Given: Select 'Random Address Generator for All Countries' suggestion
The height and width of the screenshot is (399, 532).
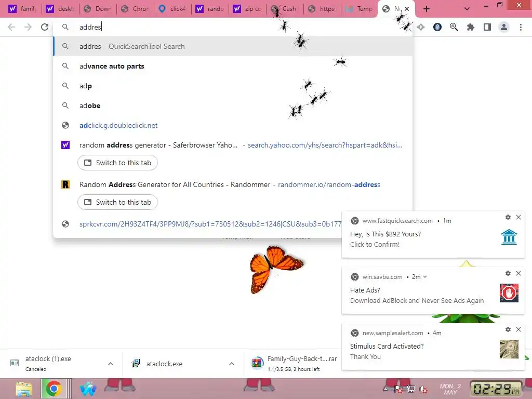Looking at the screenshot, I should tap(233, 184).
